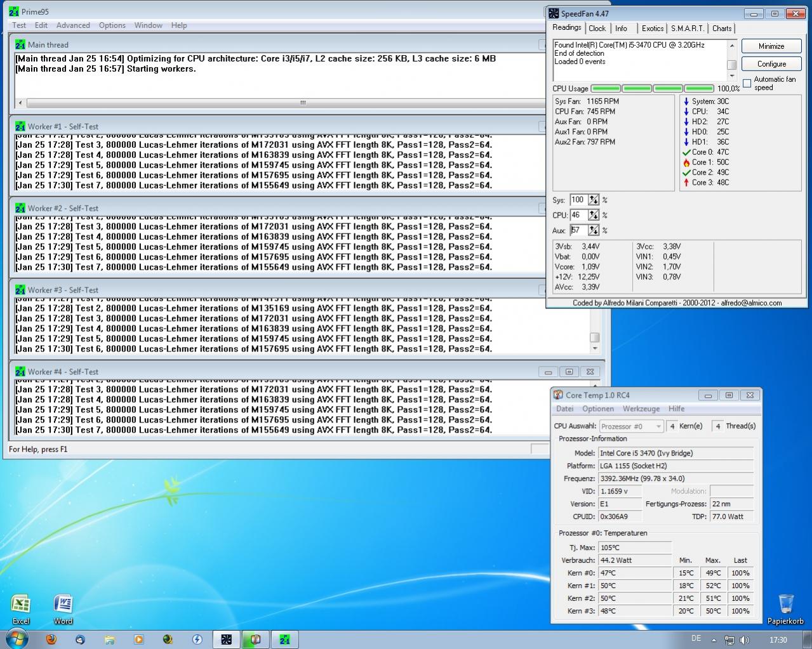
Task: Click the DE language indicator in taskbar
Action: [x=696, y=638]
